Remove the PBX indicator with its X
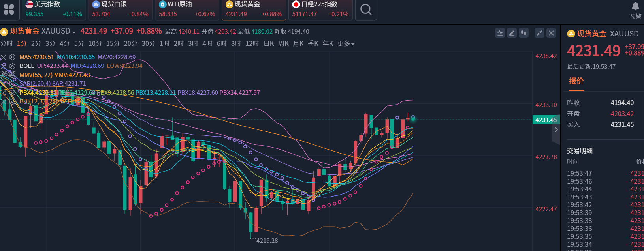Screen dimensions: 644x251 pos(4,93)
